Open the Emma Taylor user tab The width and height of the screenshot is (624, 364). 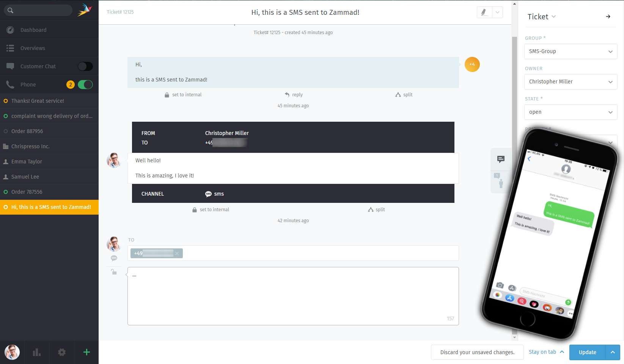click(49, 162)
